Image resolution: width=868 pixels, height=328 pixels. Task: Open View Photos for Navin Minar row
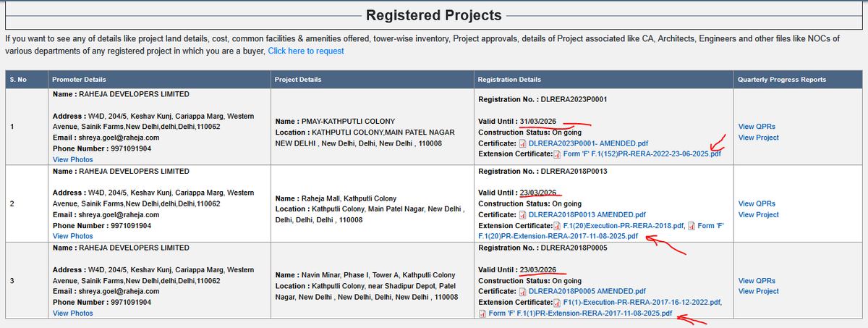pos(72,313)
